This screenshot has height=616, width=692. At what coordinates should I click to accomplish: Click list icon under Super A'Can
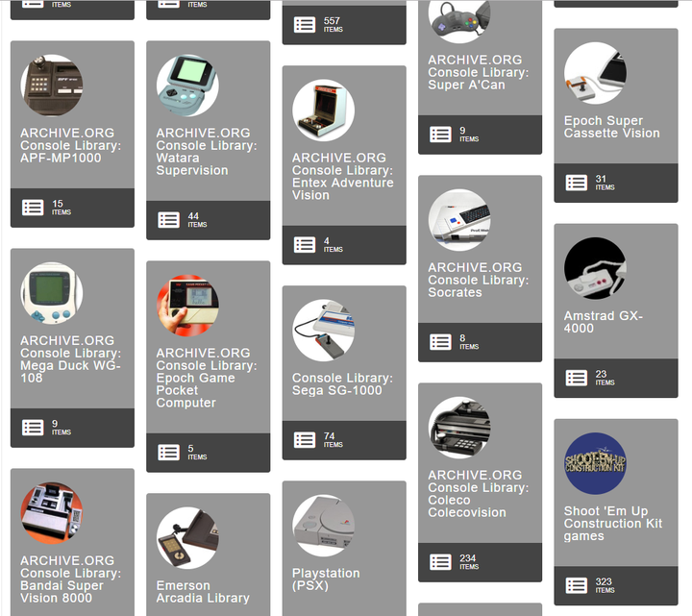point(440,135)
